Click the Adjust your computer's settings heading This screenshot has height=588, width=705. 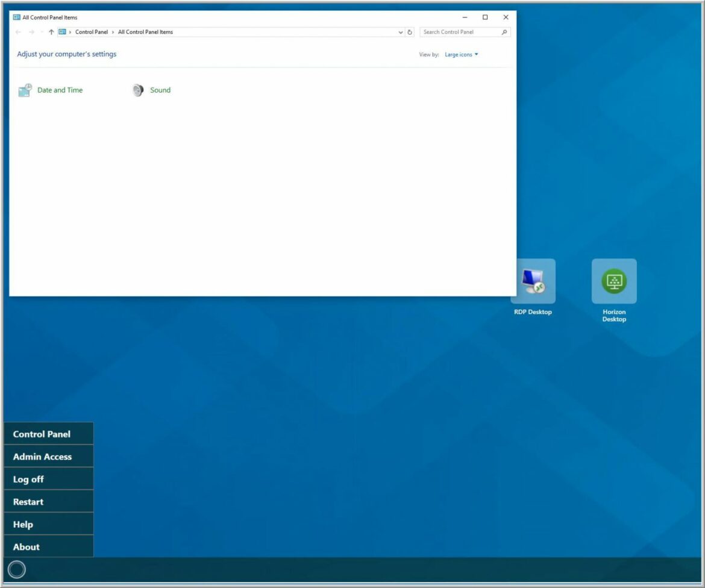coord(66,54)
